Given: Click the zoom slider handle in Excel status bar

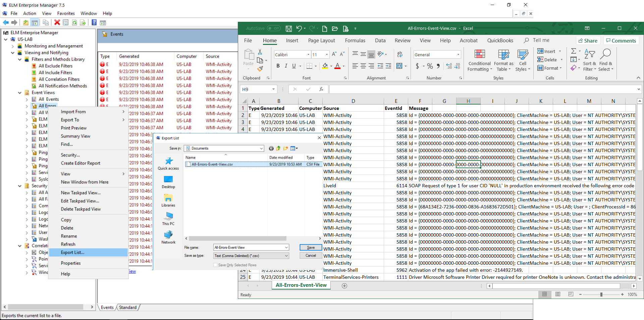Looking at the screenshot, I should coord(601,294).
